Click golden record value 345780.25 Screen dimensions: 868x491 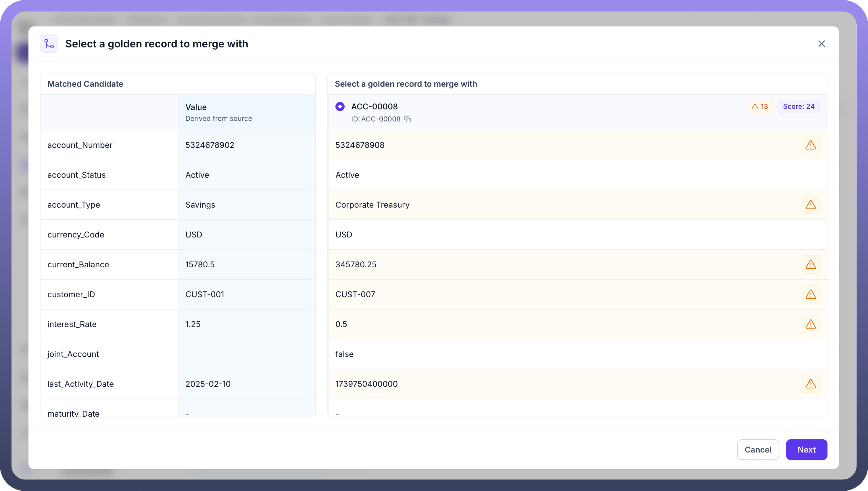356,264
